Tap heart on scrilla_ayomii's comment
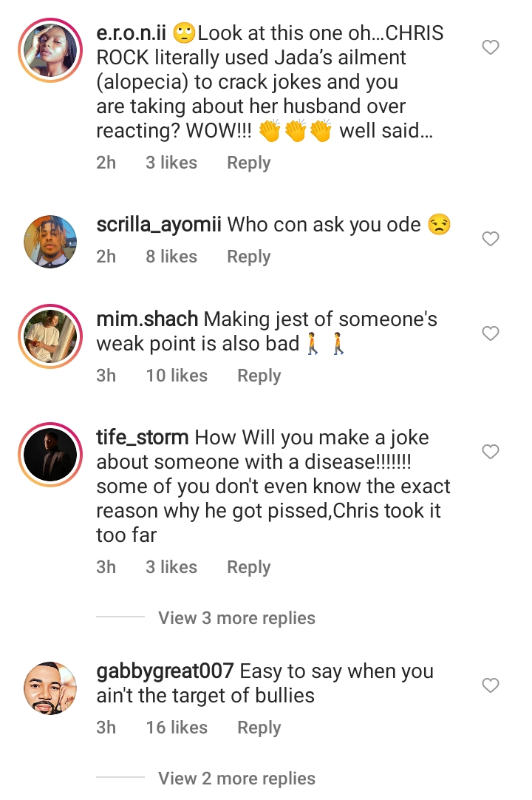 pos(490,239)
